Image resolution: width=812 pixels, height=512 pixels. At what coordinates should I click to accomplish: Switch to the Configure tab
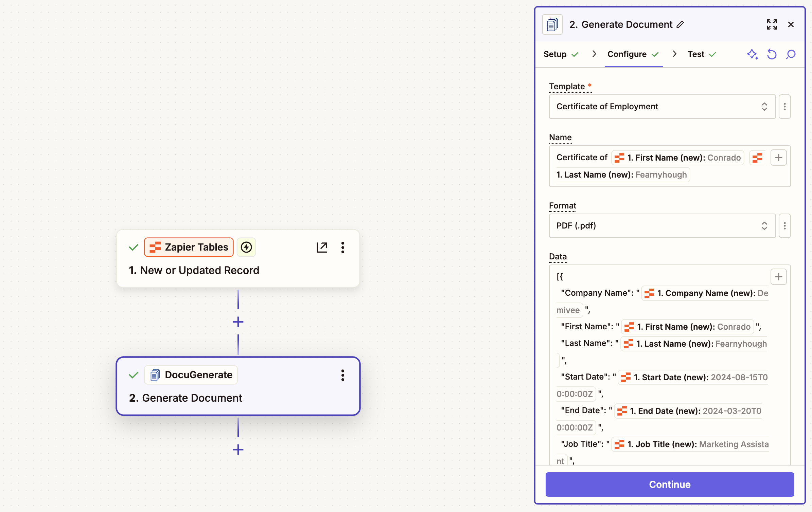coord(633,54)
